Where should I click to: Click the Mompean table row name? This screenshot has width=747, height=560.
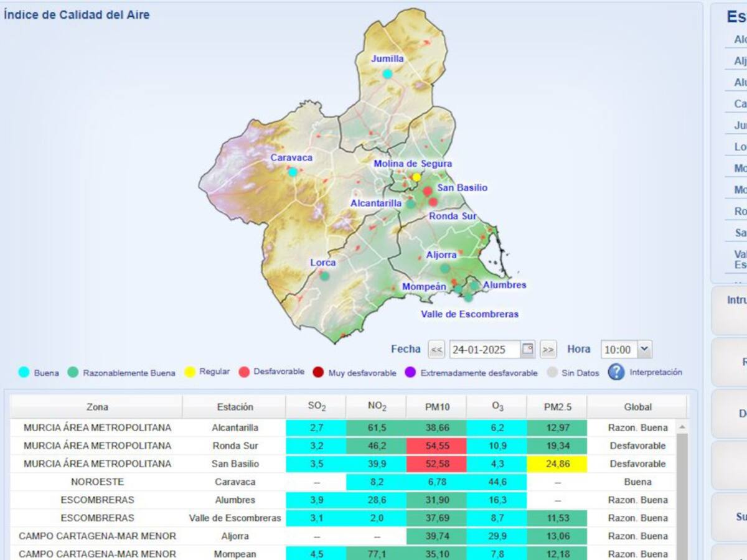(x=235, y=554)
